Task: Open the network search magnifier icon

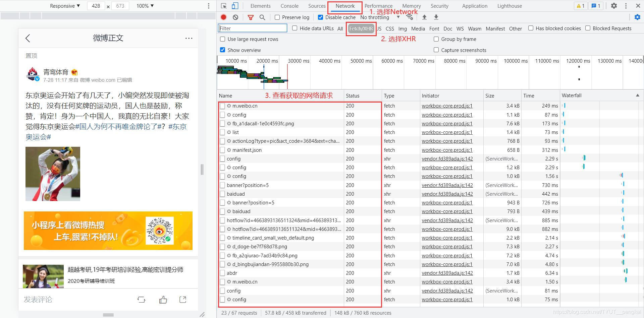Action: tap(262, 17)
